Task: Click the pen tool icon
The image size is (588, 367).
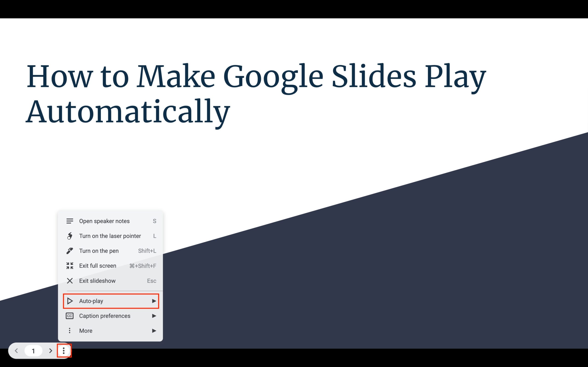Action: click(69, 251)
